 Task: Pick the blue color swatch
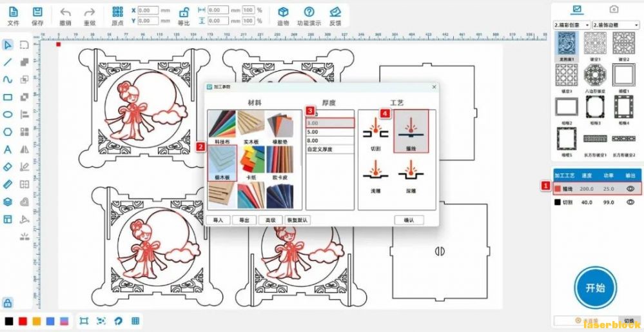[50, 321]
